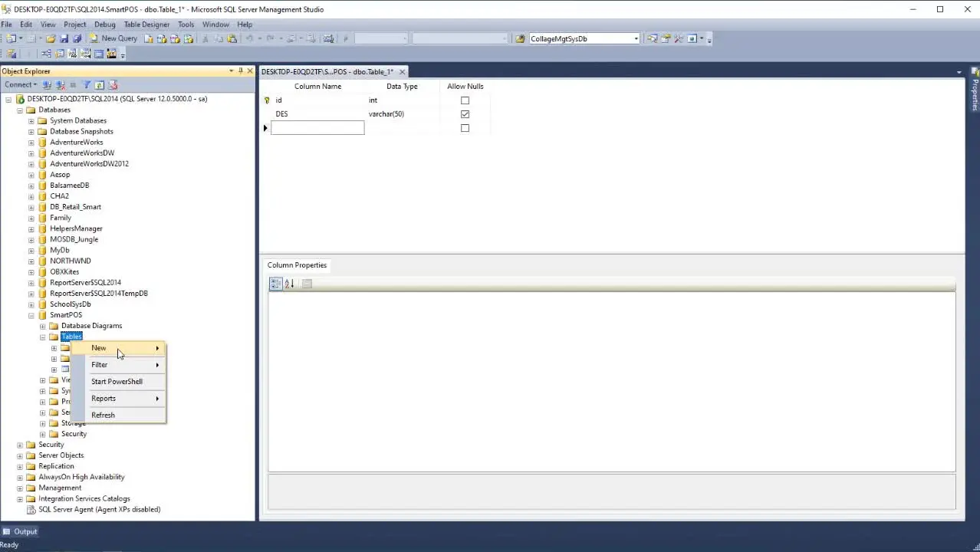The image size is (980, 552).
Task: Expand the NORTHWND database node
Action: coord(31,261)
